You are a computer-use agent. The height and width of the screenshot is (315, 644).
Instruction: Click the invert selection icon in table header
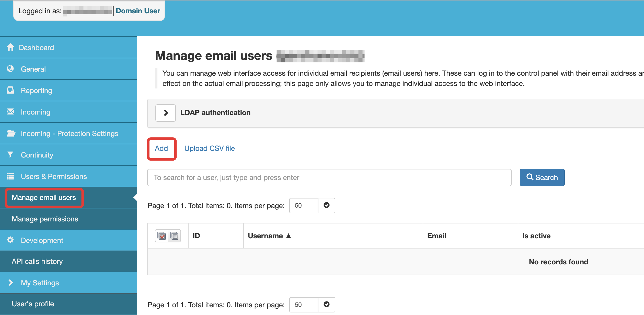pos(174,236)
